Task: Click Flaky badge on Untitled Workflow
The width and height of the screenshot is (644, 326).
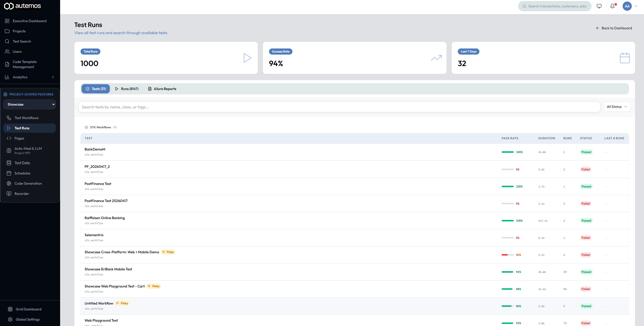Action: (x=122, y=303)
